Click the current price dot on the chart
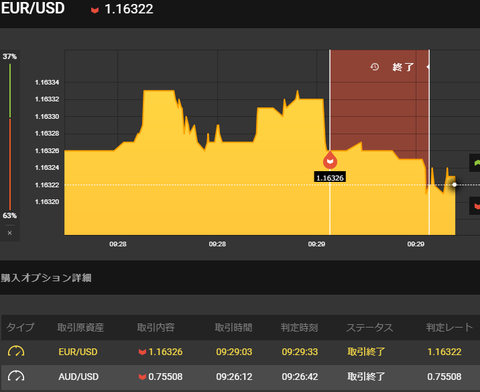 454,185
